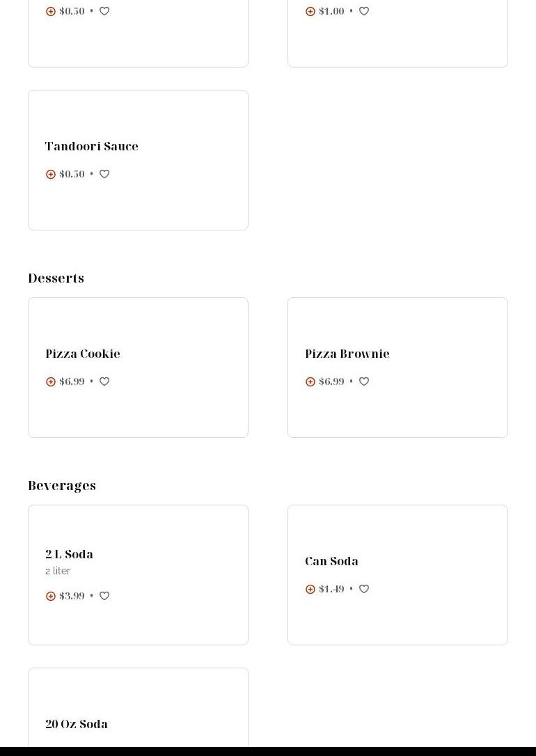This screenshot has height=756, width=536.
Task: Click the Beverages section heading
Action: 62,486
